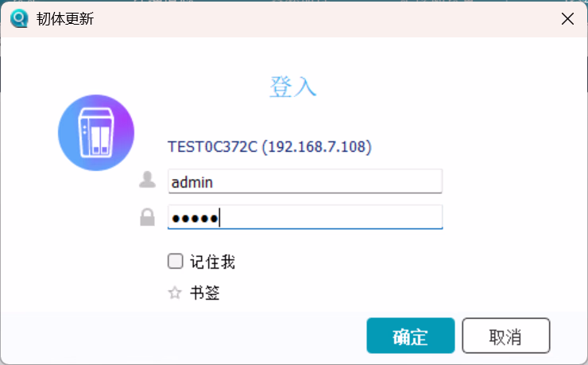Focus the username field containing admin
588x365 pixels.
[x=318, y=181]
